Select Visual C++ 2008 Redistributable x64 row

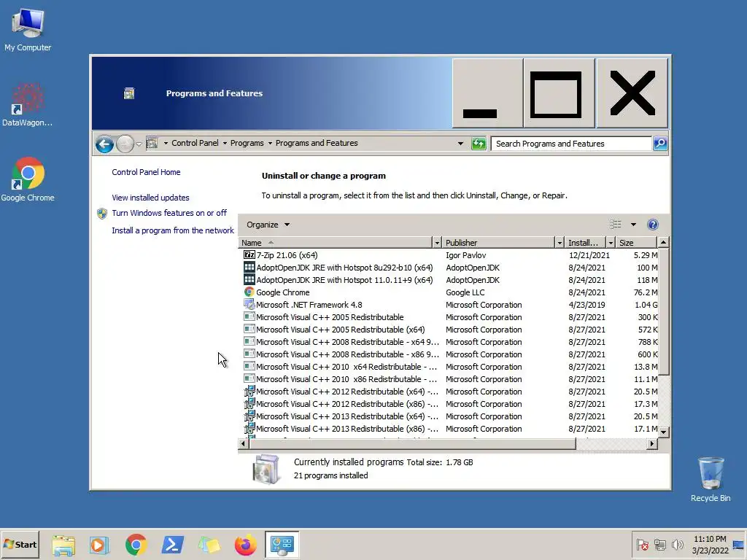point(448,342)
